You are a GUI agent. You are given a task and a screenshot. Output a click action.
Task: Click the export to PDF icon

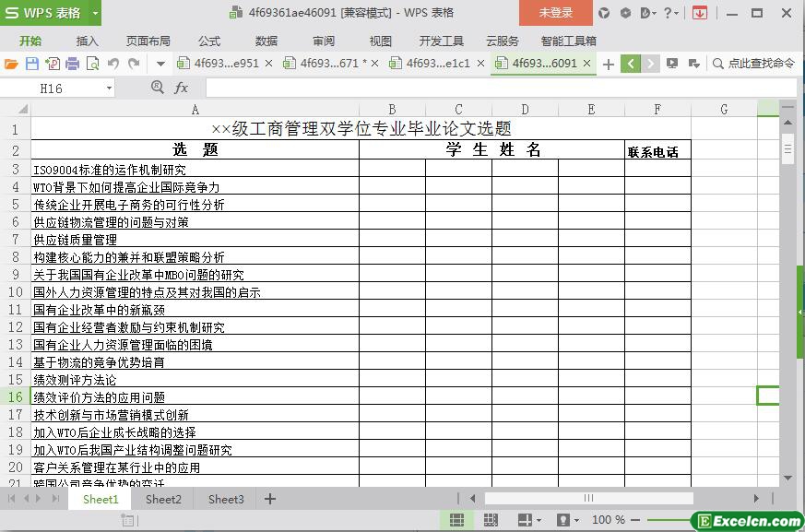pyautogui.click(x=52, y=64)
